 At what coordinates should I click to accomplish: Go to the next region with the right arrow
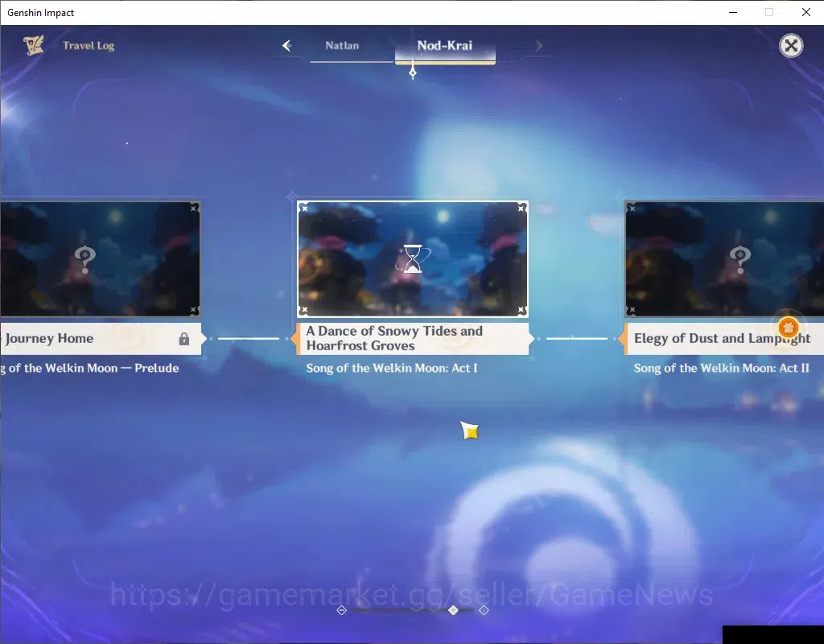click(538, 46)
